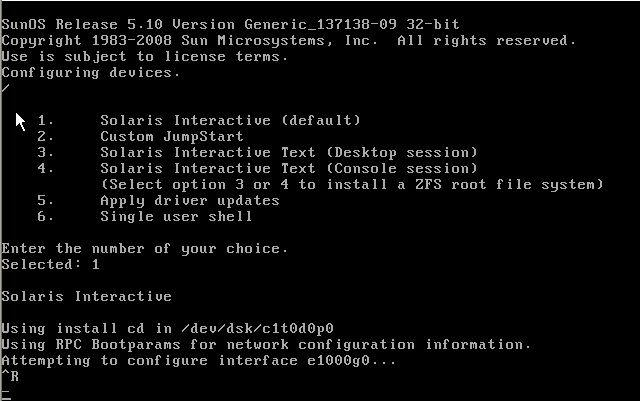Click the slash spinner below Configuring devices
640x401 pixels.
pos(5,88)
